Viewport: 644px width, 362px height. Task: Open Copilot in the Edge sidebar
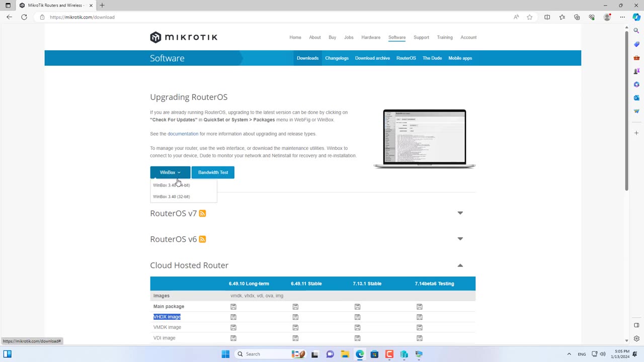pyautogui.click(x=636, y=17)
